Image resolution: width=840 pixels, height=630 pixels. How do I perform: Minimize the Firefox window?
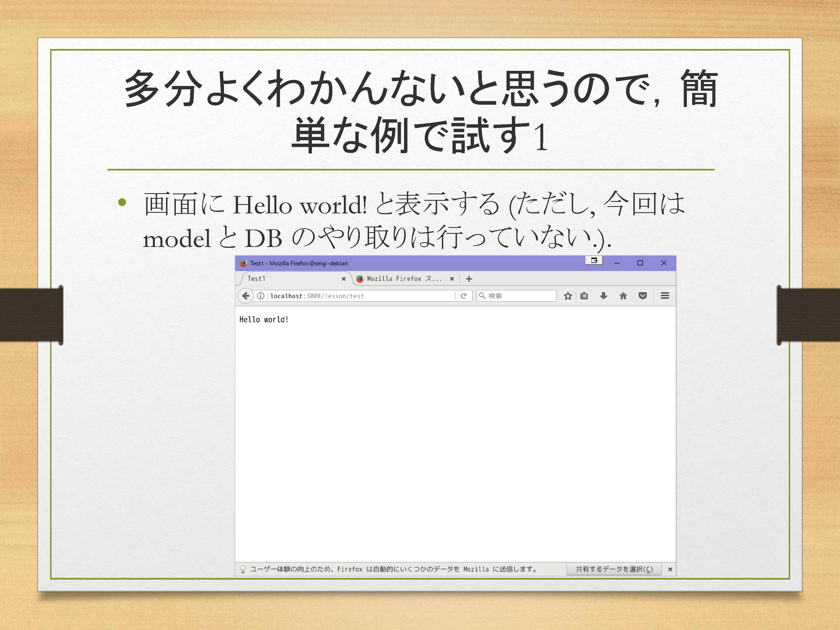(x=617, y=263)
